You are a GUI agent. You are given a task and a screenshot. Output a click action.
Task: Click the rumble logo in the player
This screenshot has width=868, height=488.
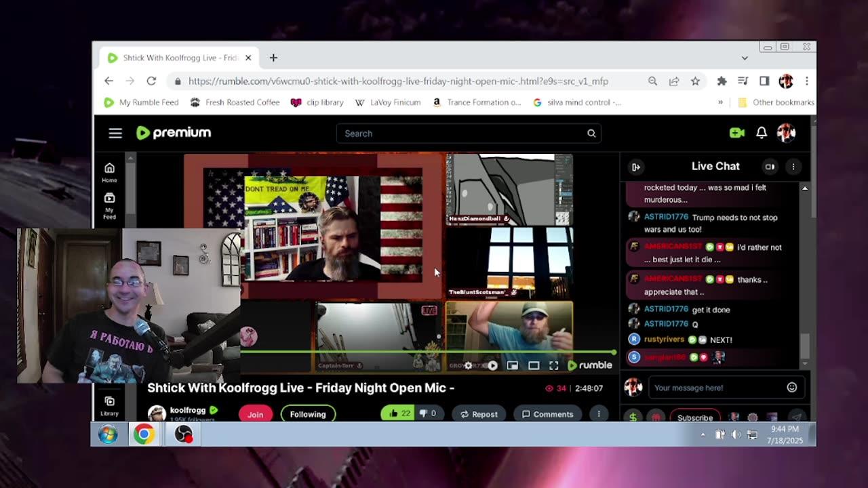[x=590, y=365]
